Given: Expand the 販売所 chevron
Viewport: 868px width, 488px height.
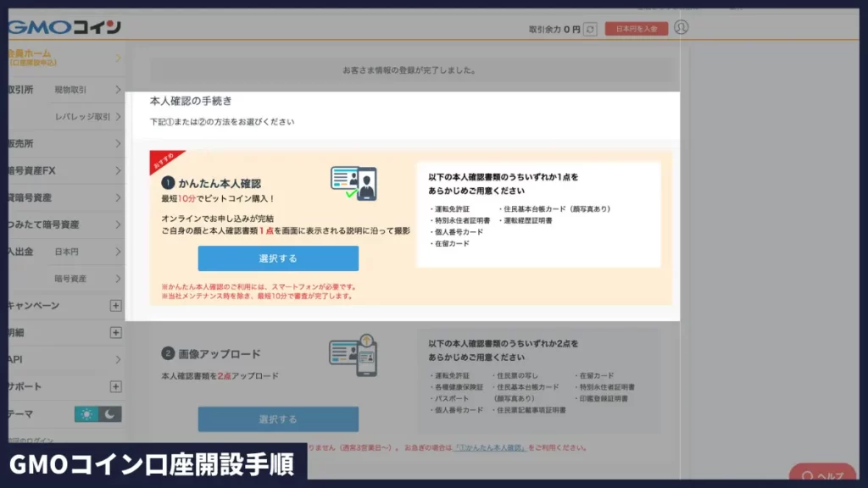Looking at the screenshot, I should 118,143.
